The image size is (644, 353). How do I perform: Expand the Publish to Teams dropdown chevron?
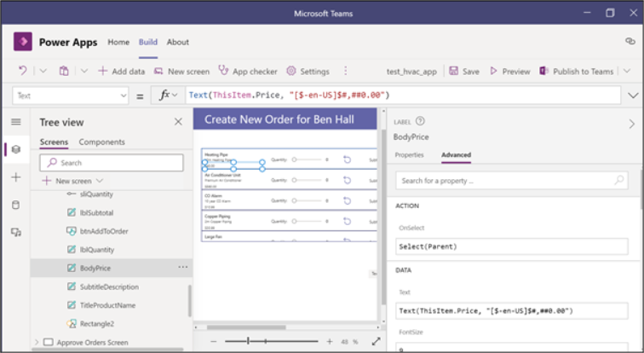point(627,71)
